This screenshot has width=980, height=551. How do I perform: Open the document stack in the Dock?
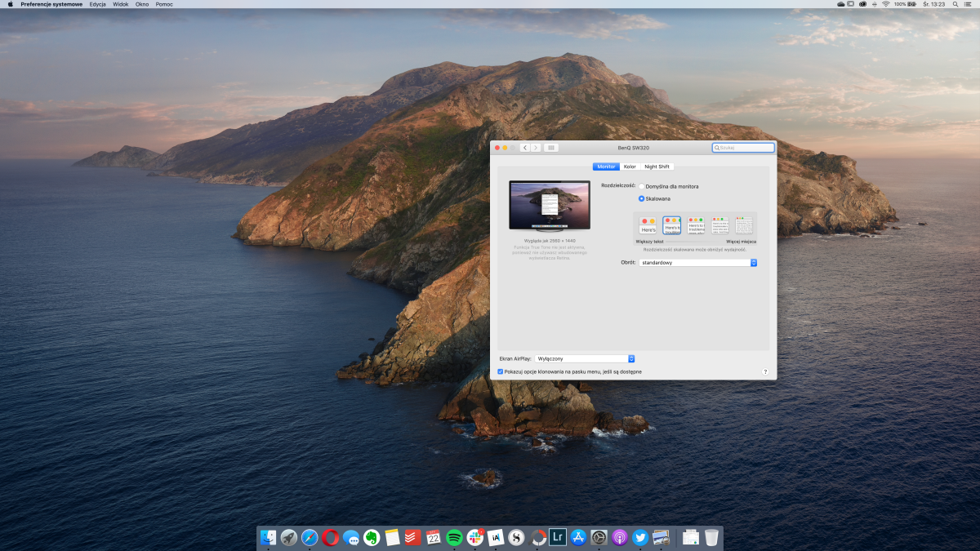[x=691, y=537]
